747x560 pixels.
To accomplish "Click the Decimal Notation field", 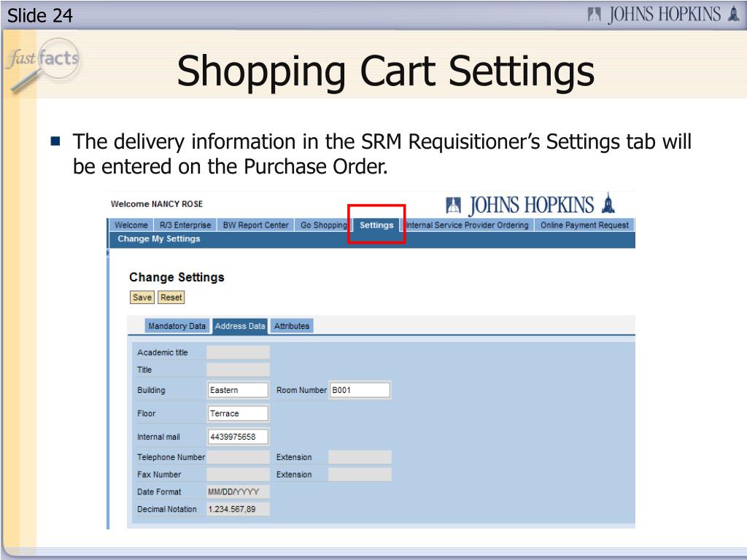I will point(239,509).
